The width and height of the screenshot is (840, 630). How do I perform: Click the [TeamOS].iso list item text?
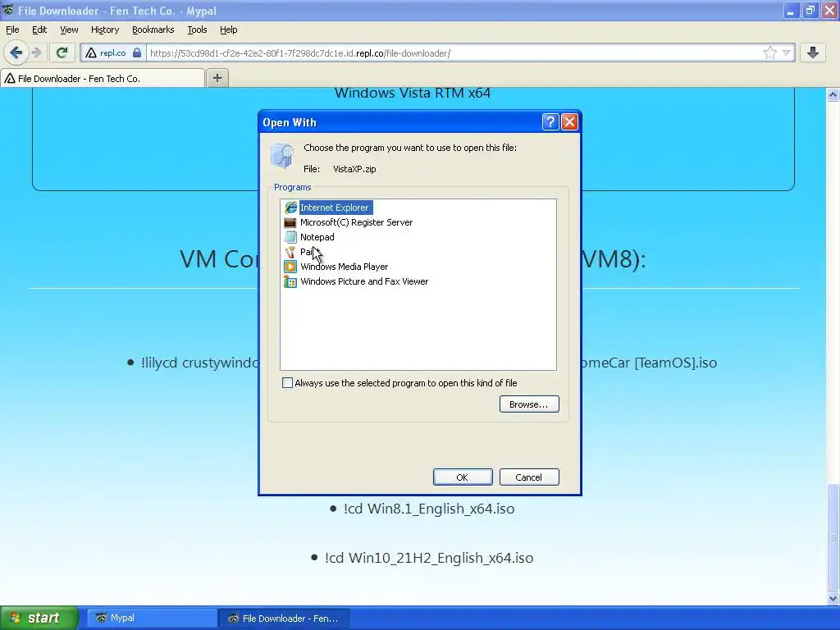point(676,363)
